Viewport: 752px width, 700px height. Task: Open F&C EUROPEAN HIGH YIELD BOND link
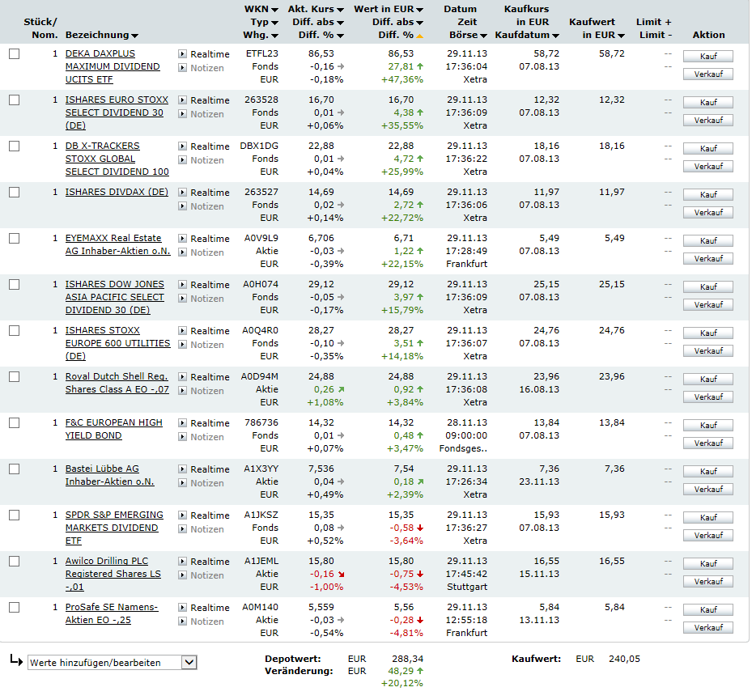tap(113, 429)
